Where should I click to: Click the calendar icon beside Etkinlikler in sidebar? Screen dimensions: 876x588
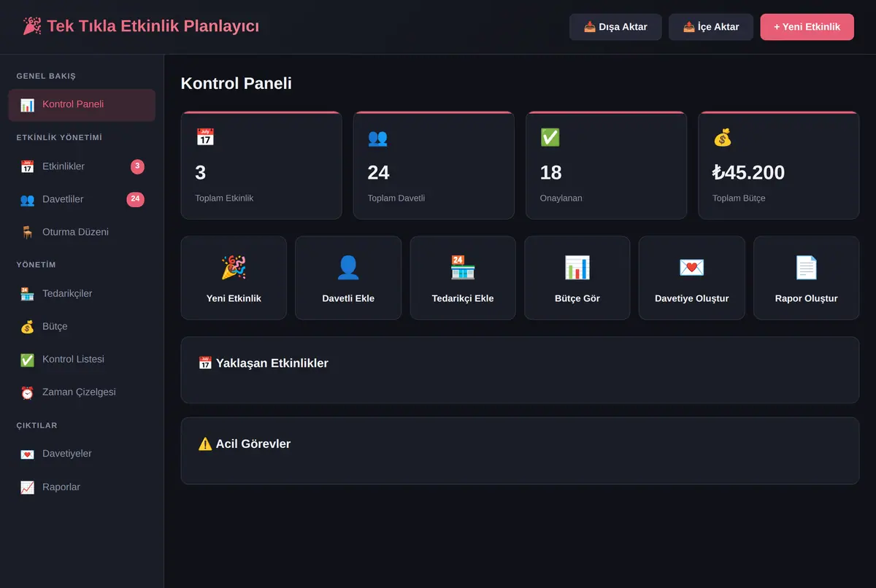27,167
